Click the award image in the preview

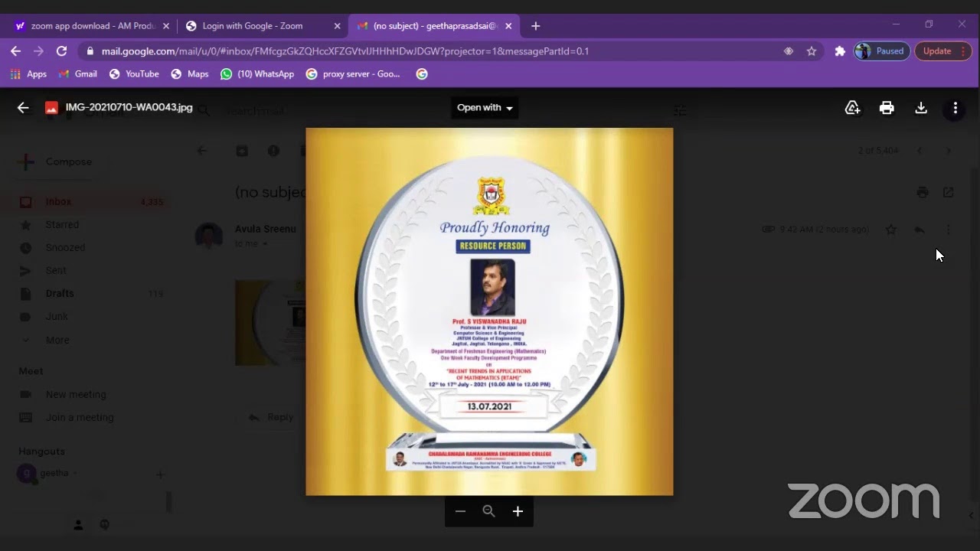pyautogui.click(x=489, y=311)
